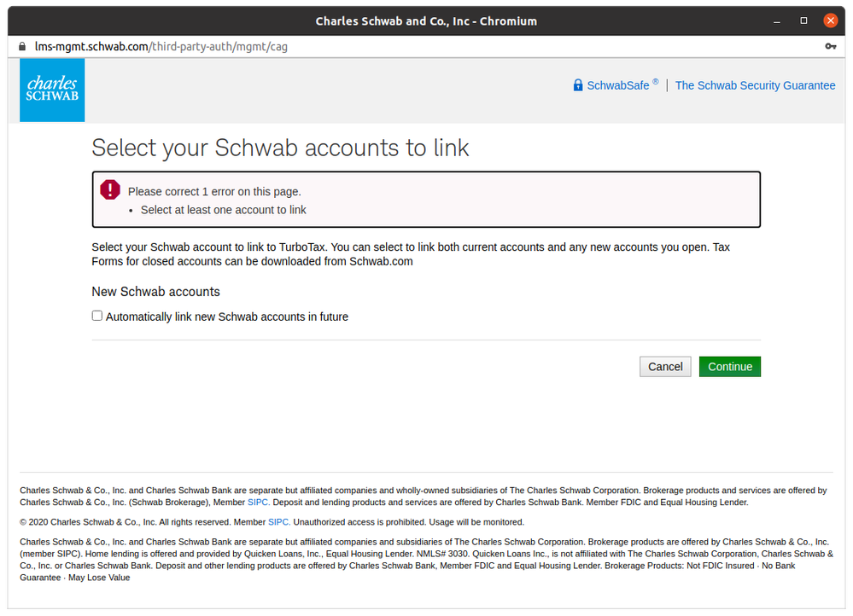Open the saved passwords key icon
The image size is (853, 616).
(830, 47)
